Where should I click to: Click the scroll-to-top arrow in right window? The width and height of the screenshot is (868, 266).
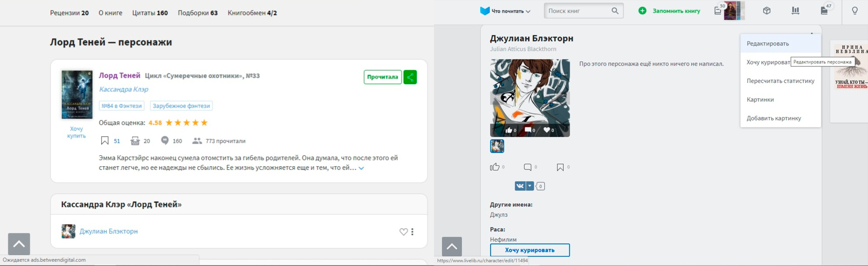[x=452, y=247]
